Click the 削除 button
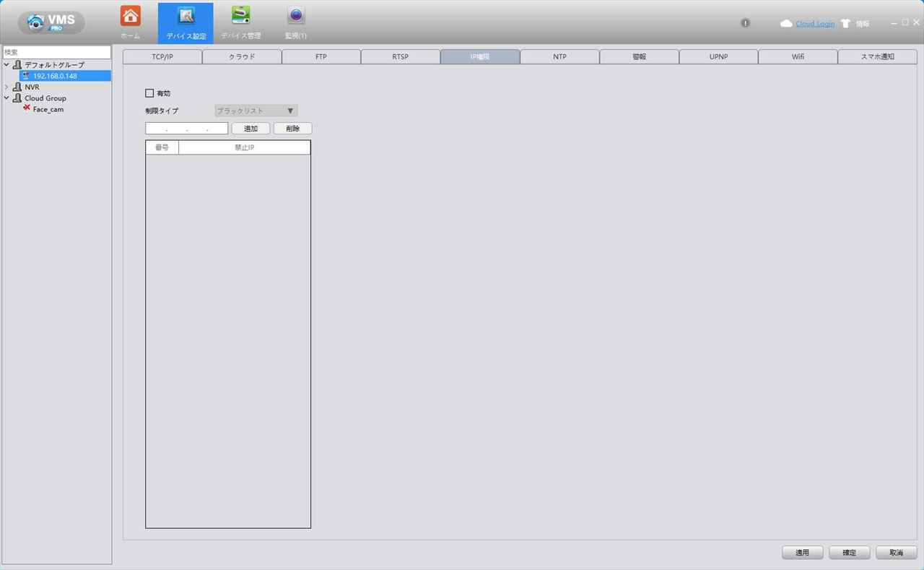 click(292, 128)
